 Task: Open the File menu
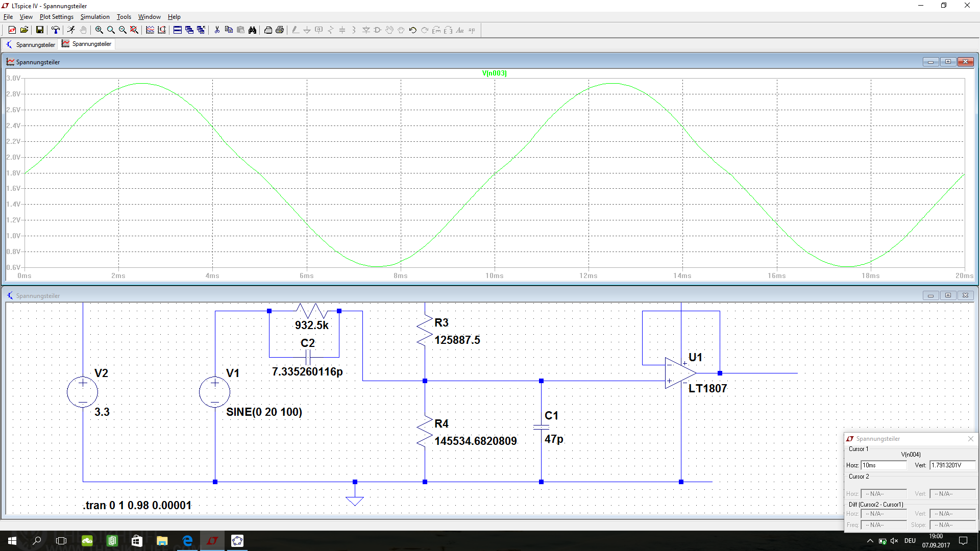tap(8, 17)
